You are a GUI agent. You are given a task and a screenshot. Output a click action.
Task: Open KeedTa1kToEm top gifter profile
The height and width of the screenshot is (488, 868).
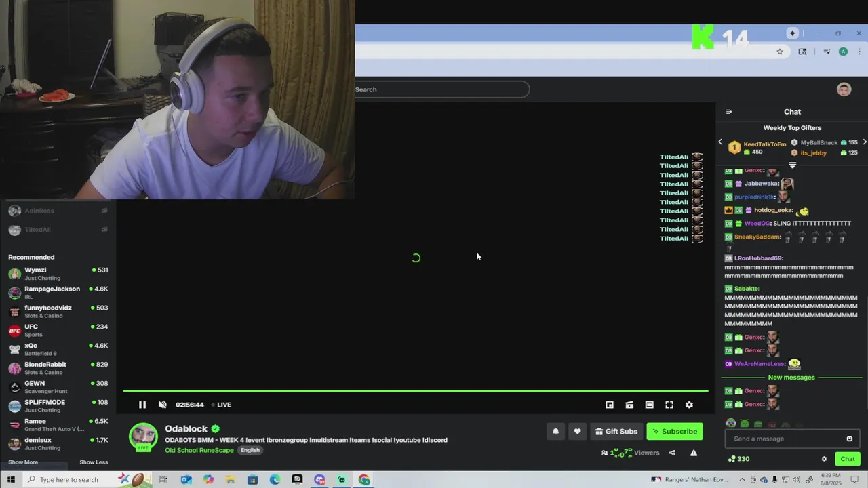click(764, 144)
